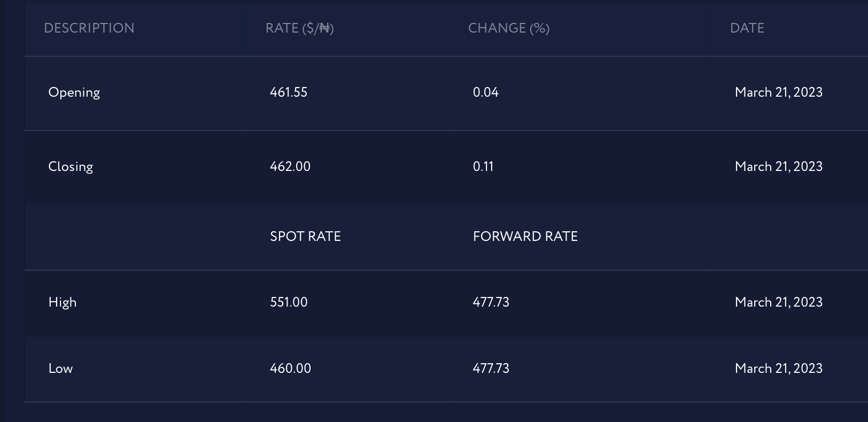Click the DESCRIPTION column header

coord(89,28)
